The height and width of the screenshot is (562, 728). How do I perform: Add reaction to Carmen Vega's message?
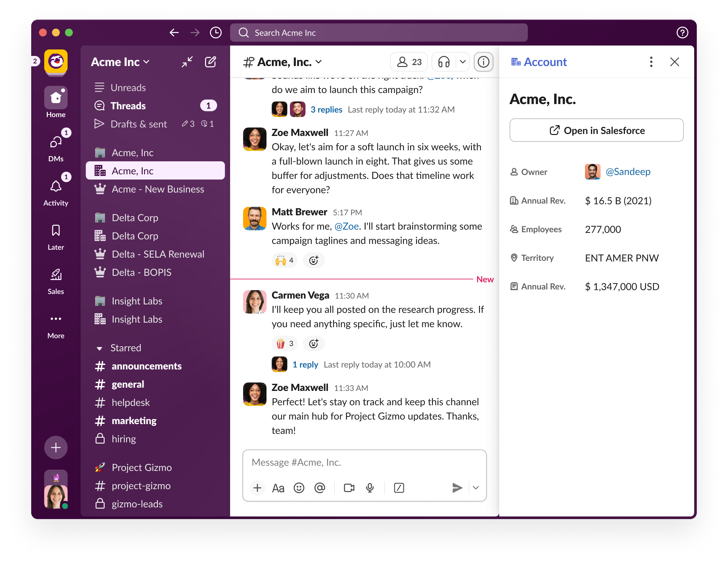[x=313, y=343]
